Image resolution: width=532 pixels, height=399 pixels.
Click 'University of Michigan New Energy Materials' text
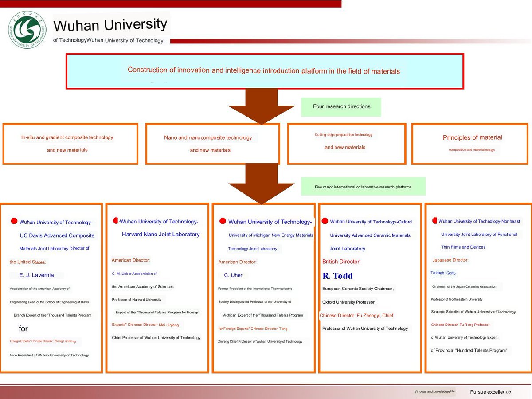(271, 235)
